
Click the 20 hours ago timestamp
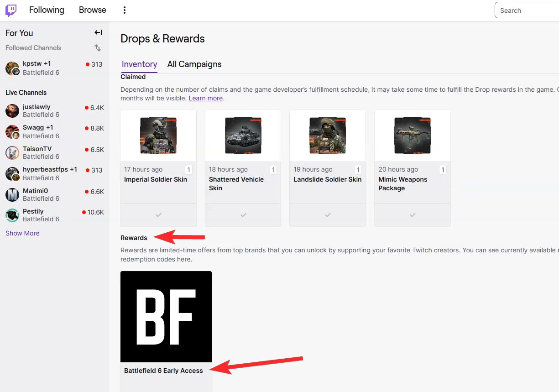click(398, 169)
